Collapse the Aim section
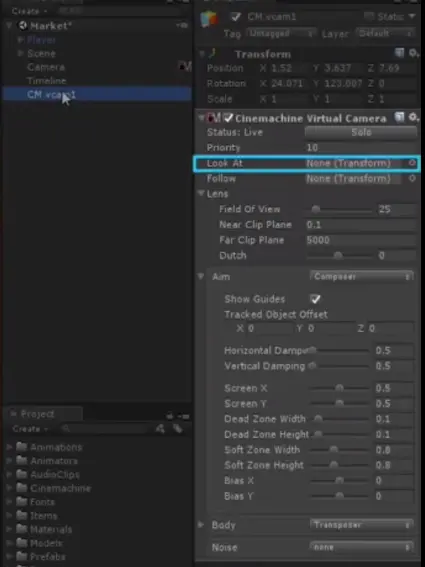Viewport: 425px width, 567px height. (x=201, y=277)
